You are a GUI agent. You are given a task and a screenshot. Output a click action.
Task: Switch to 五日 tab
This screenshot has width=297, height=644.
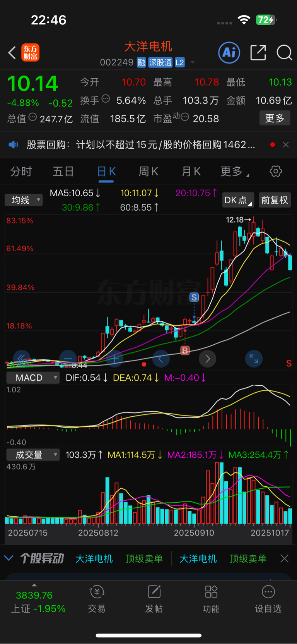tap(63, 171)
